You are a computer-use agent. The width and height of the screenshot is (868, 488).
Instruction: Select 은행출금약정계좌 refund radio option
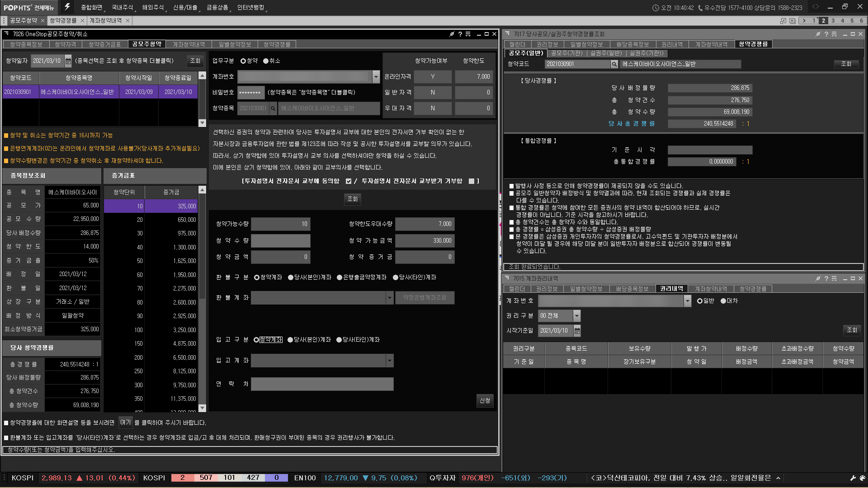pos(340,277)
